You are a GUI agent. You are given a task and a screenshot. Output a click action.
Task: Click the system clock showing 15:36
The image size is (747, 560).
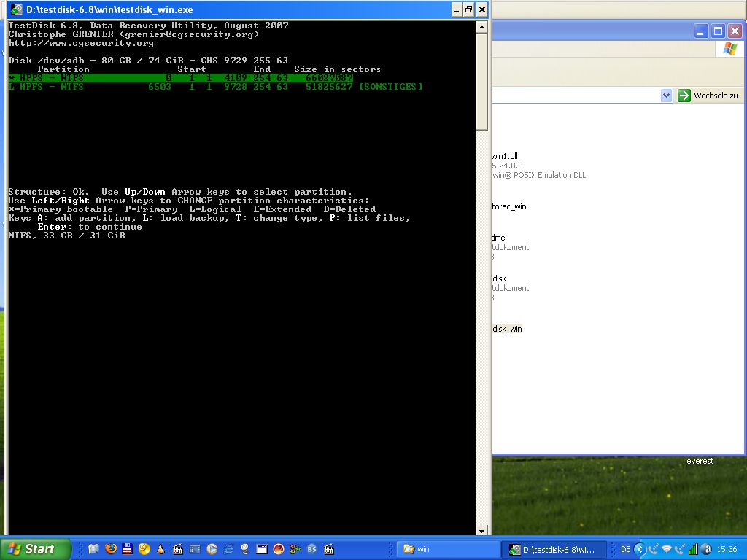[727, 550]
